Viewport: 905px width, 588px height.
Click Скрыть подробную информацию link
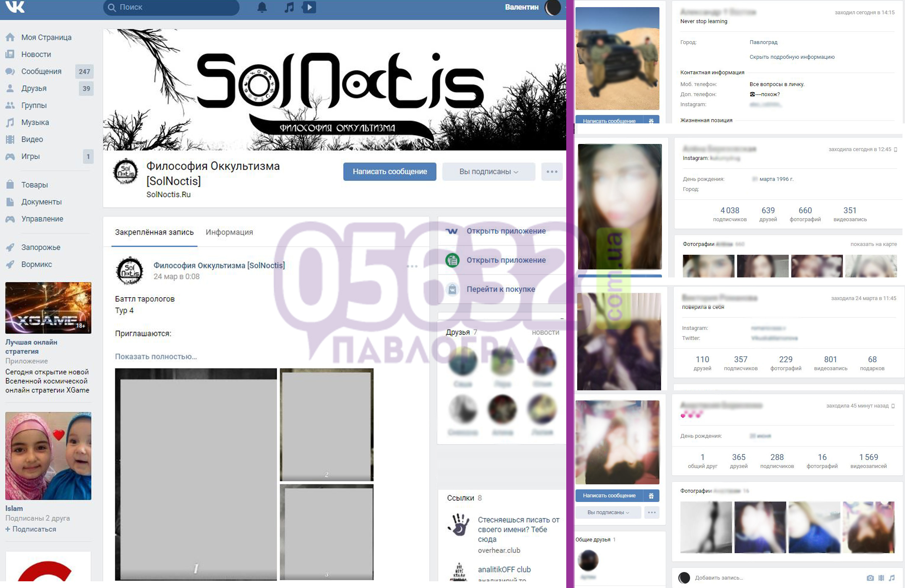pyautogui.click(x=792, y=57)
